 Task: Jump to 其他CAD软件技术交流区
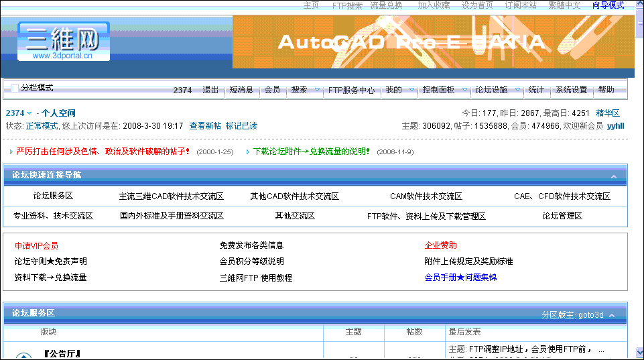click(295, 196)
